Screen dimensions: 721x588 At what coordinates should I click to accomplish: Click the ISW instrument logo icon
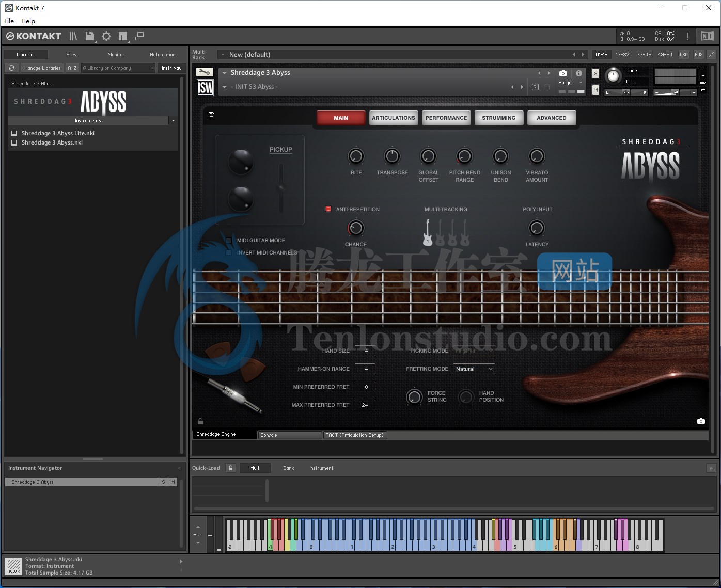click(x=205, y=87)
